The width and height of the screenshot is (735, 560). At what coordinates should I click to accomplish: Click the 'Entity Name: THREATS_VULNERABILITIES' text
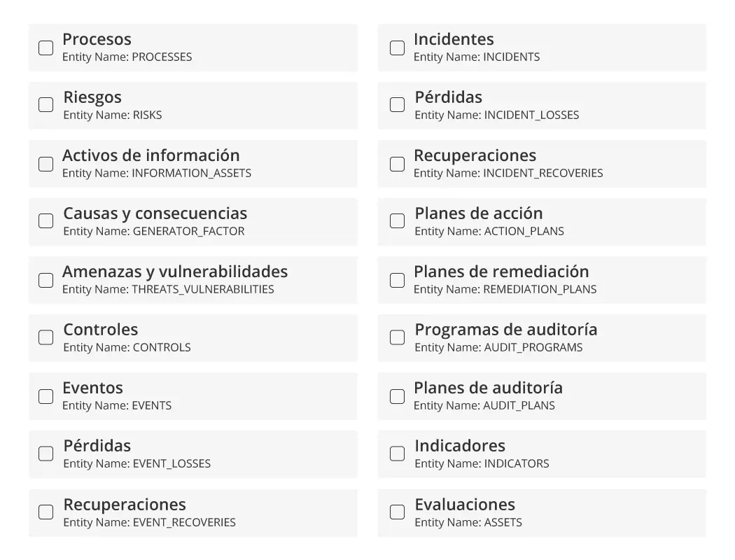pos(168,289)
